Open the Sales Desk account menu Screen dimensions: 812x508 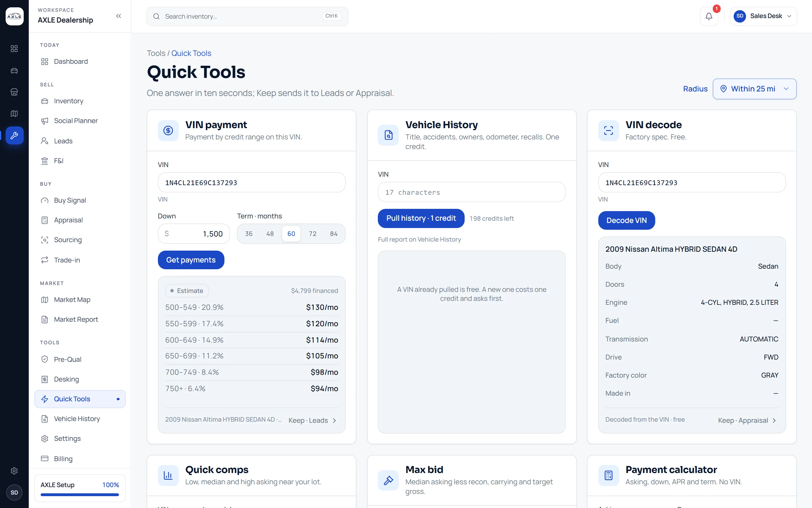click(x=763, y=16)
